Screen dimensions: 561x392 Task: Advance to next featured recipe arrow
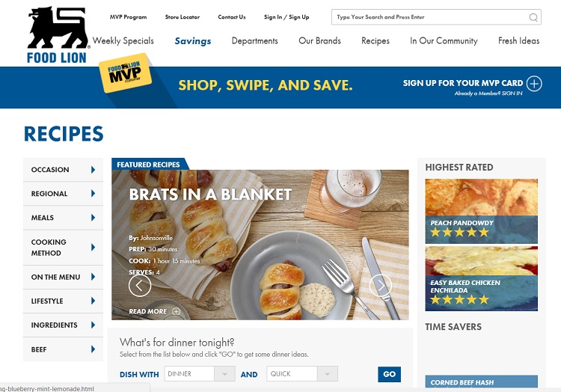coord(380,286)
